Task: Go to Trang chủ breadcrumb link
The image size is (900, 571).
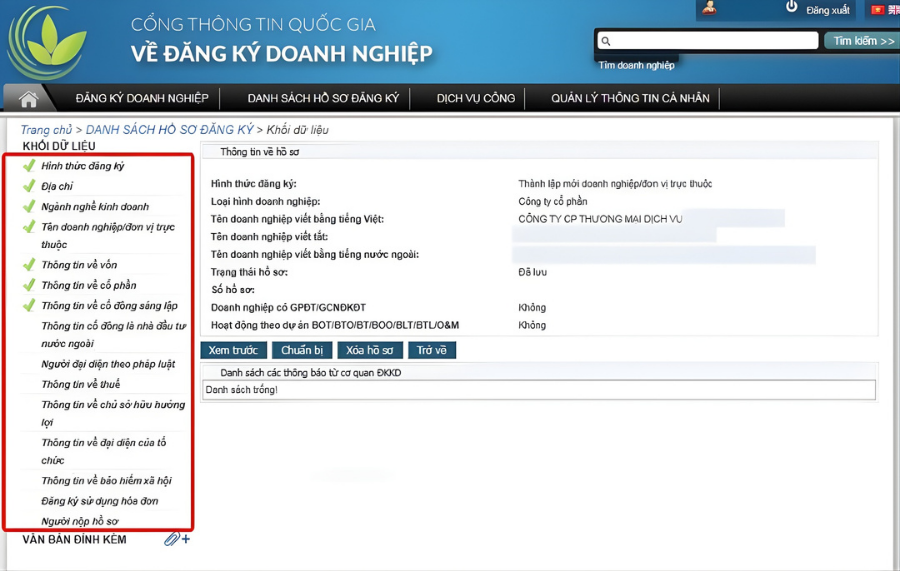Action: click(46, 130)
